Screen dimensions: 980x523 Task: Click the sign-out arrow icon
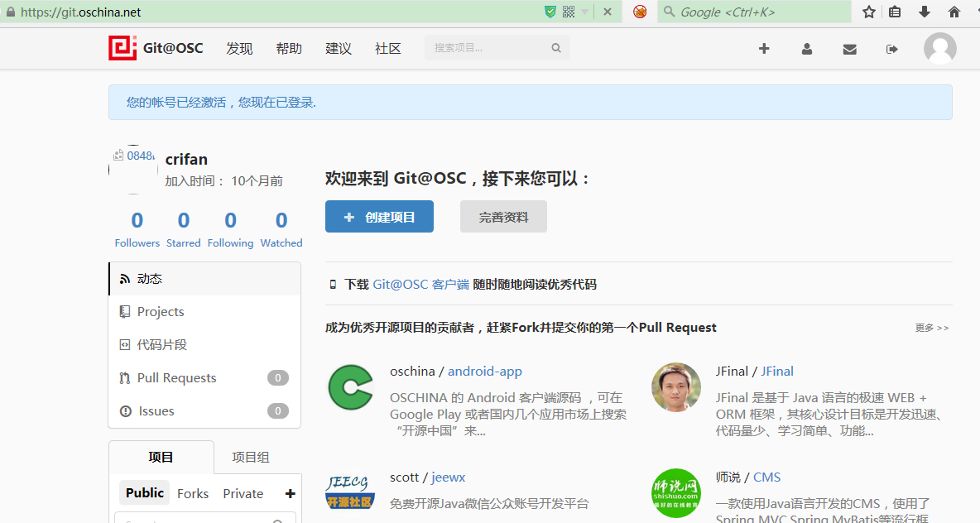[892, 49]
